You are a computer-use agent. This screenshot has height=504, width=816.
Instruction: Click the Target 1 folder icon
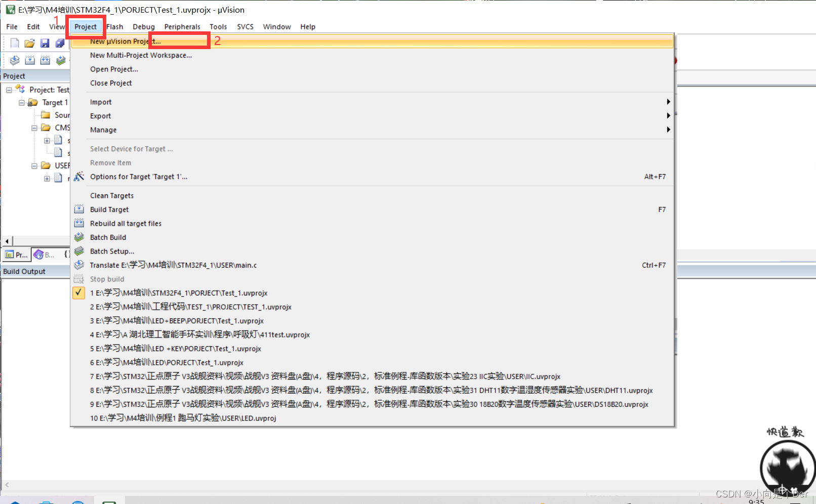pos(33,102)
